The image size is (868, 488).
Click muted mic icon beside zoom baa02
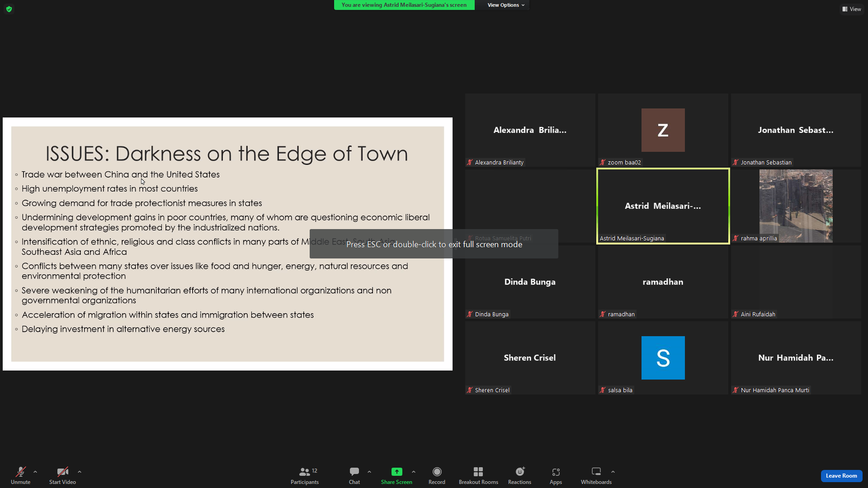click(603, 163)
